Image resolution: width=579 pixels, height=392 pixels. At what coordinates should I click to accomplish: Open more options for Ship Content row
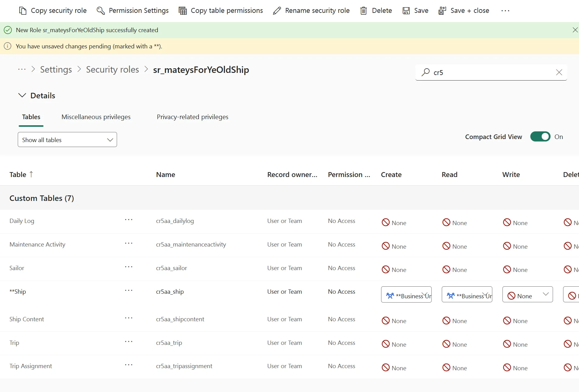tap(129, 318)
